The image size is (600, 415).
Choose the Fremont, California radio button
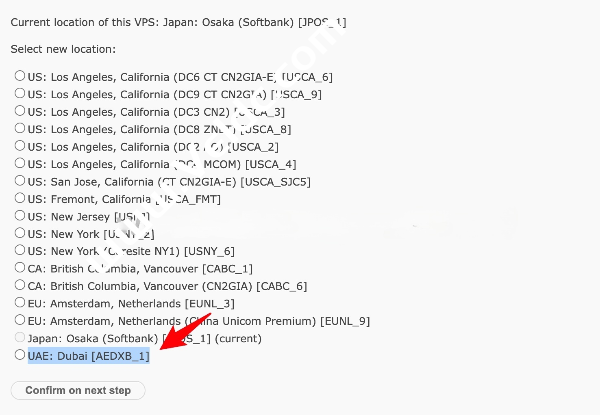point(20,199)
